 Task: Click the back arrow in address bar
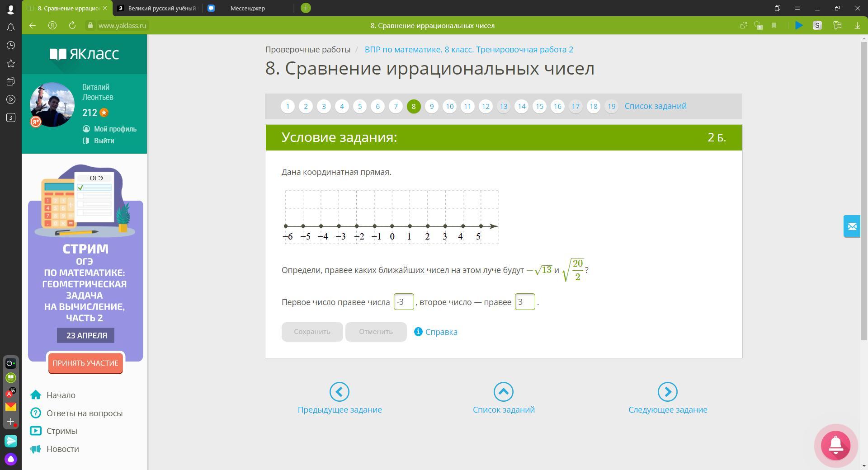point(33,26)
